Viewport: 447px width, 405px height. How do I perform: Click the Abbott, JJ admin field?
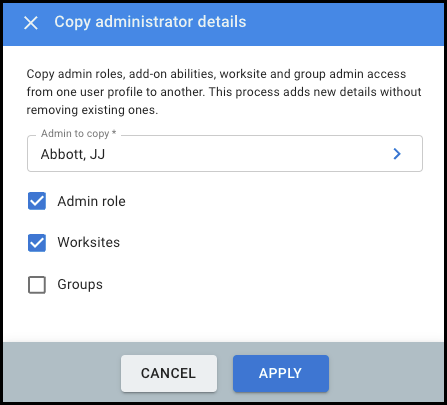click(225, 154)
